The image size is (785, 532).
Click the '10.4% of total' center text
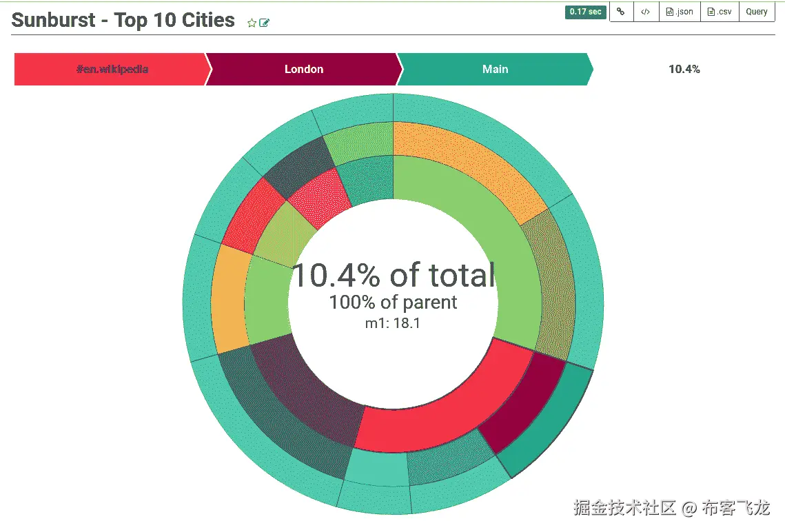point(393,275)
